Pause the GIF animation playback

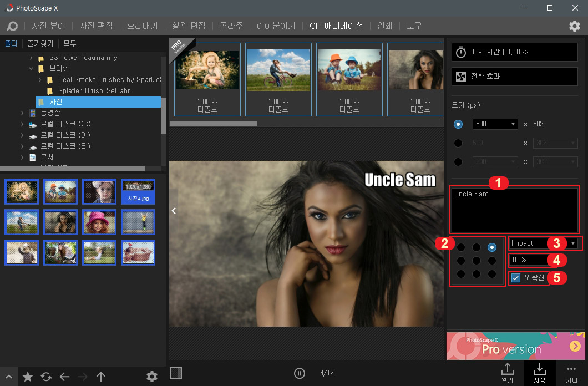[299, 373]
